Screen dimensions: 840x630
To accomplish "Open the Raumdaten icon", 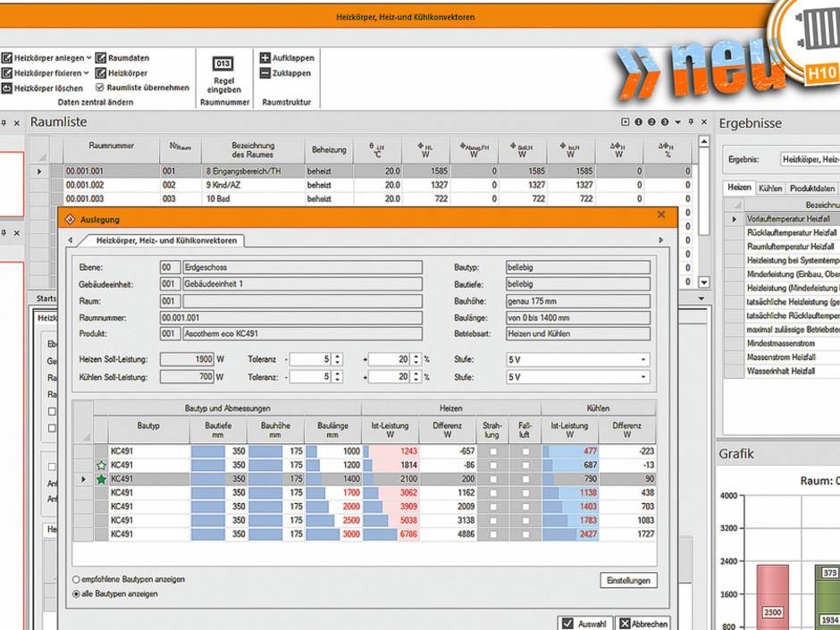I will click(101, 56).
